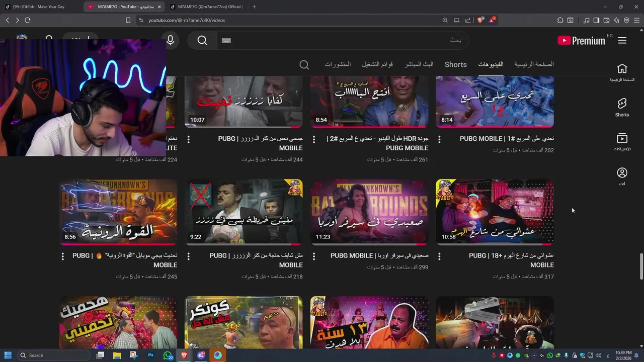Image resolution: width=644 pixels, height=362 pixels.
Task: Click the browser forward arrow
Action: coord(17,20)
